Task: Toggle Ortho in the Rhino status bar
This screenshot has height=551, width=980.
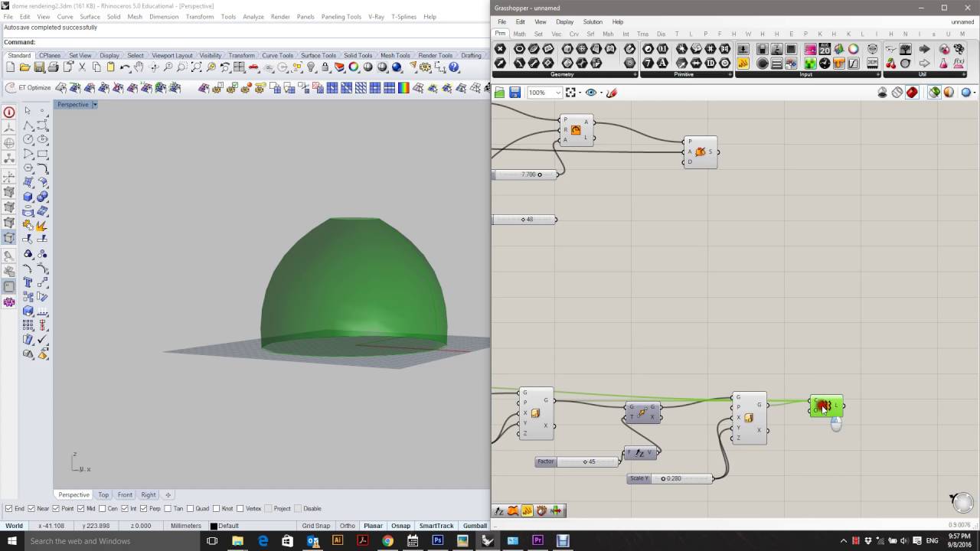Action: tap(348, 526)
